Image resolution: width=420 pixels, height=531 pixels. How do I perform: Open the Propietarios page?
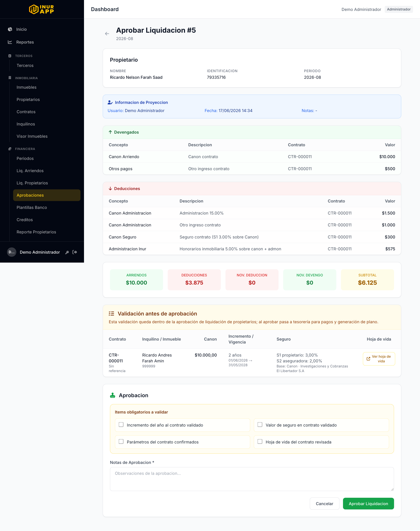(47, 100)
